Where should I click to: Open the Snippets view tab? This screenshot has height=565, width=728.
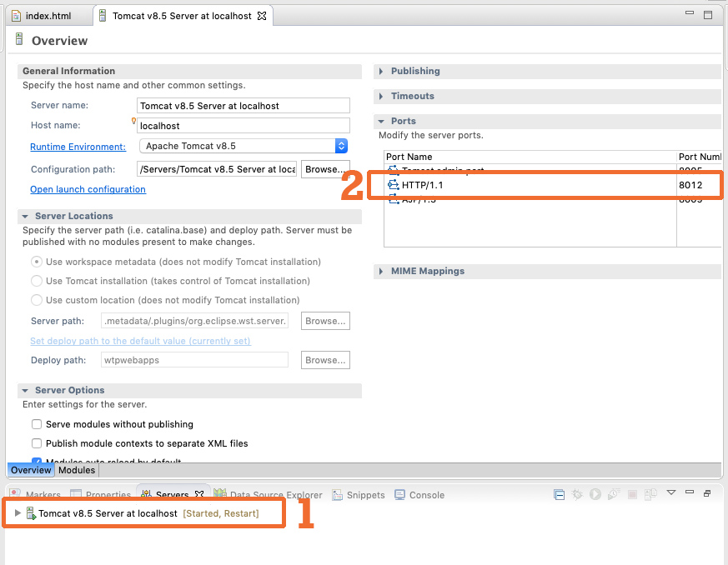359,494
